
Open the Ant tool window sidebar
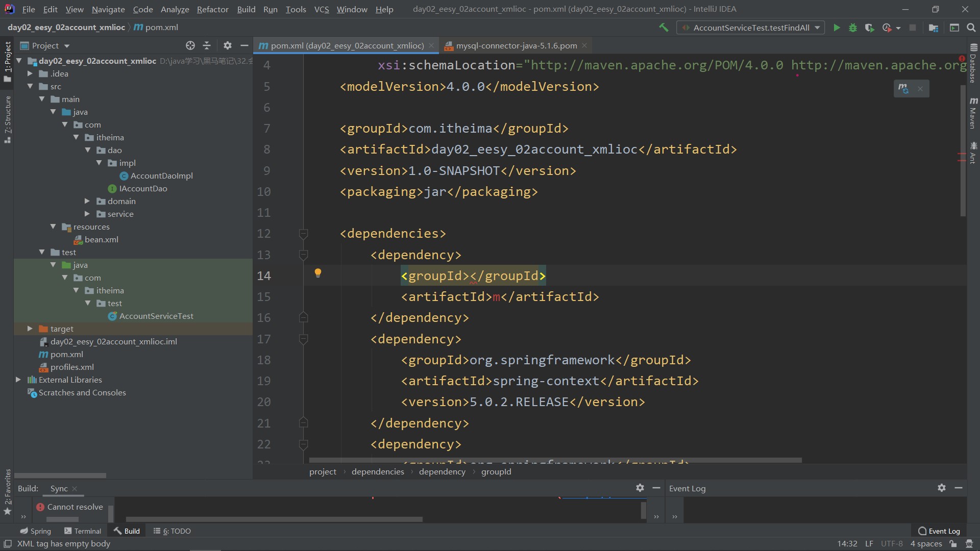coord(973,153)
